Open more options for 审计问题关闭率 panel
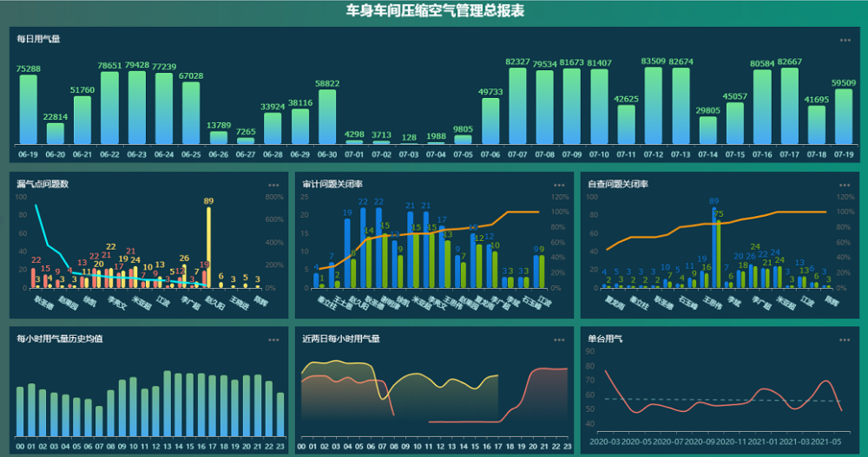 click(559, 186)
